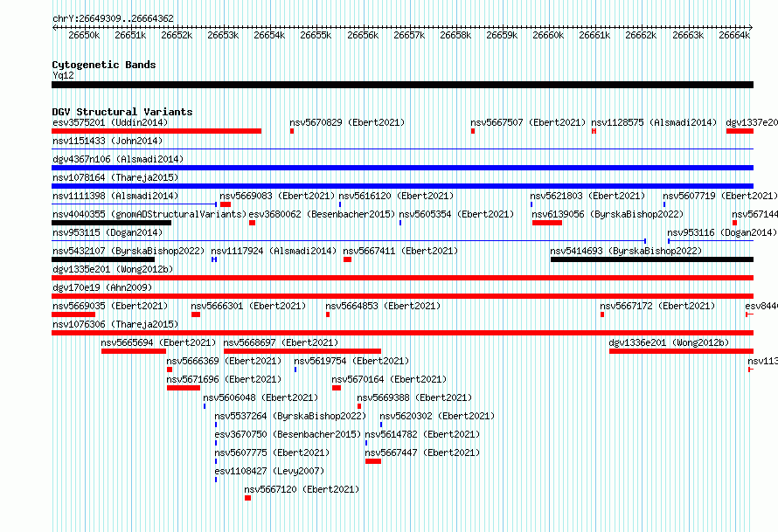Click the esv3575201 (Uddin2014) variant label
Image resolution: width=778 pixels, height=532 pixels.
pyautogui.click(x=110, y=122)
